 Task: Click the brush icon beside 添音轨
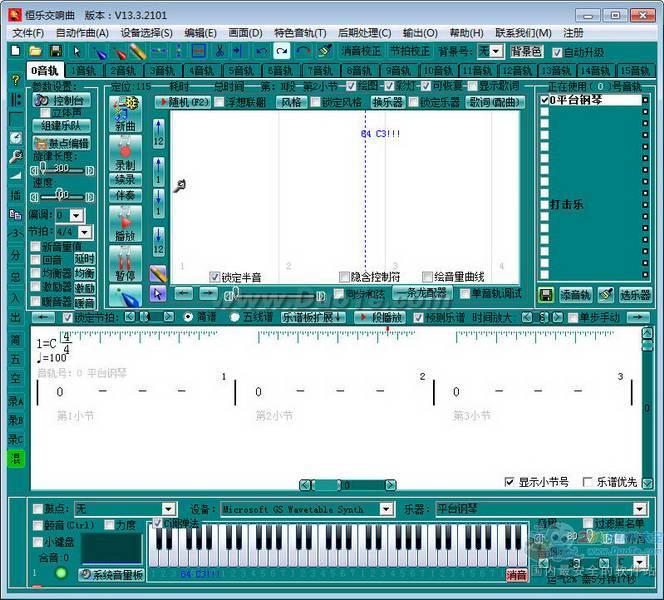click(606, 295)
